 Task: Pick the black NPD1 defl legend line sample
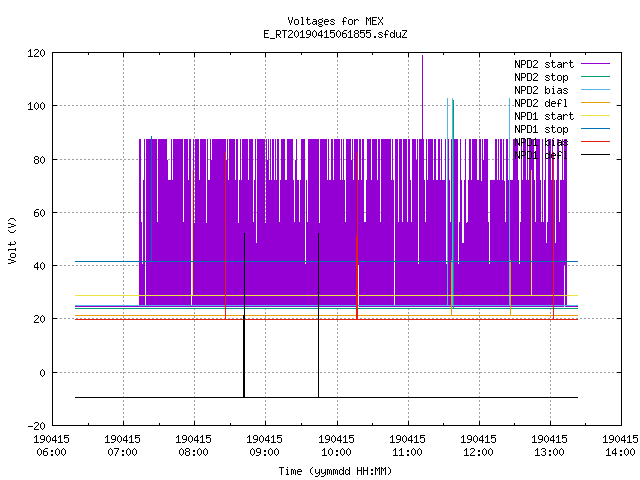click(x=595, y=155)
